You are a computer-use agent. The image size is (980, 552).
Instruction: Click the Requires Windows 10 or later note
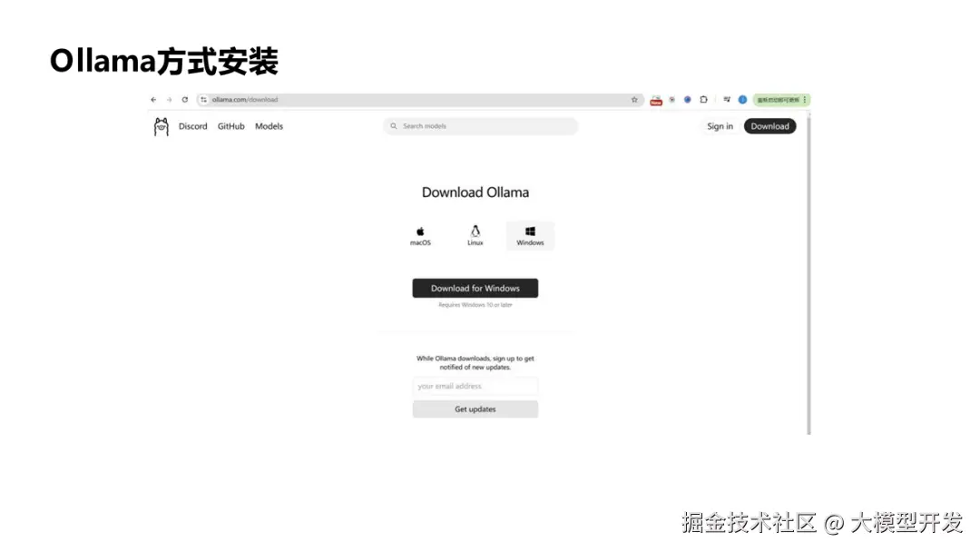tap(475, 305)
